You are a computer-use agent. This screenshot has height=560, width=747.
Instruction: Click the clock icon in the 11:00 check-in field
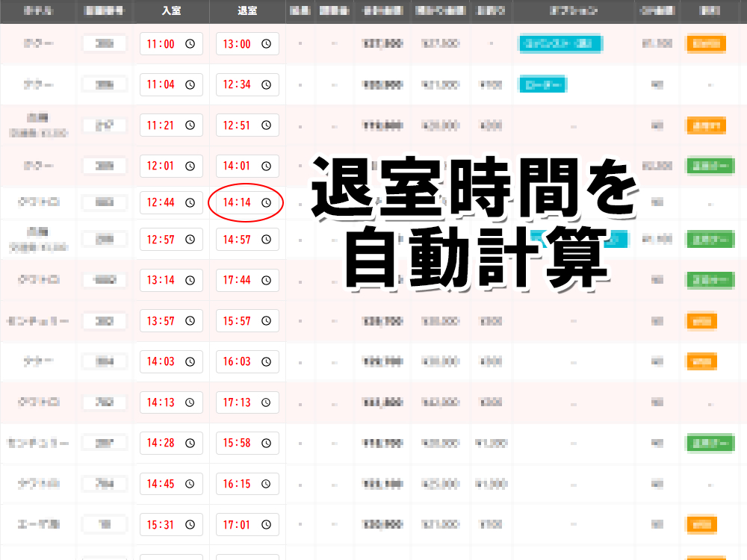tap(190, 44)
